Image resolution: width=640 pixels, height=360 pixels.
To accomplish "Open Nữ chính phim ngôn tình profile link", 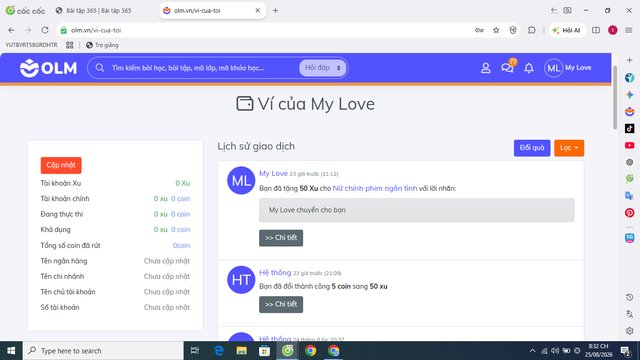I will [x=375, y=188].
